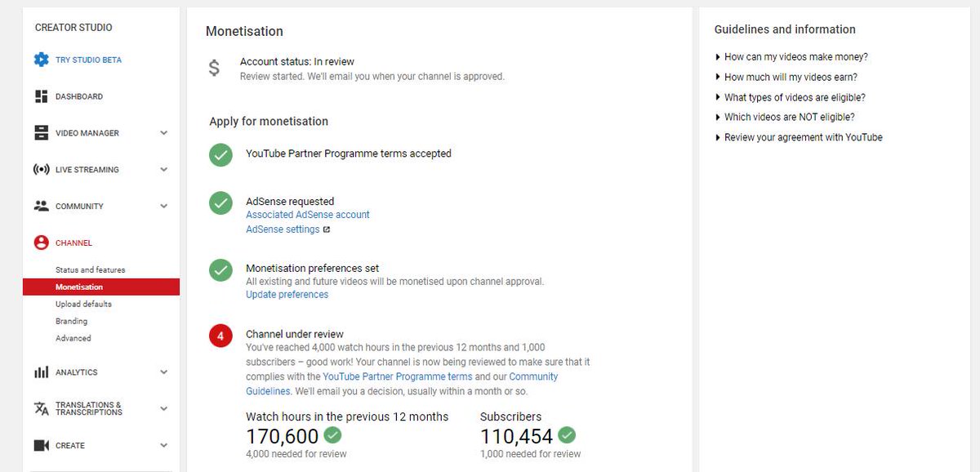Expand the Translations & Transcriptions chevron
Screen dimensions: 980x472
tap(163, 408)
